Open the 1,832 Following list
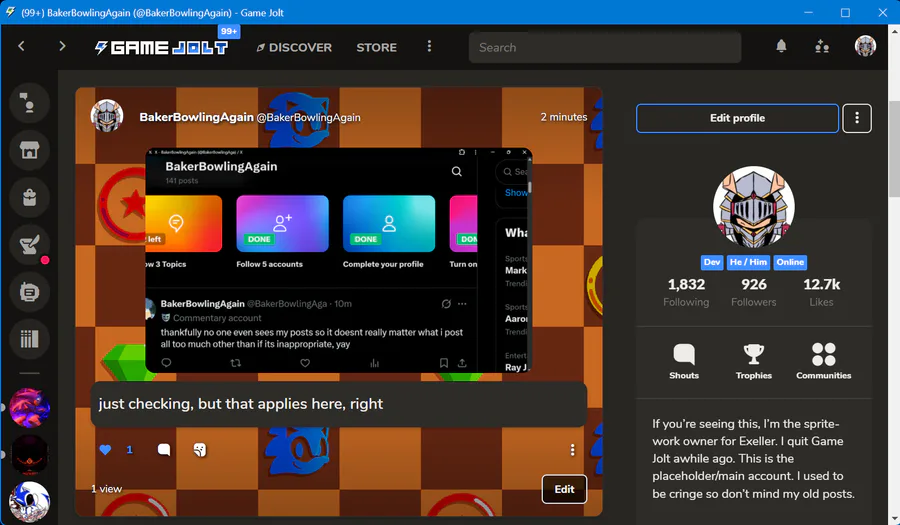The width and height of the screenshot is (900, 525). [686, 293]
